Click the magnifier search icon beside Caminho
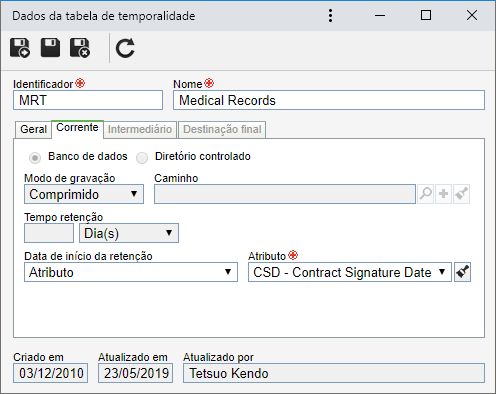The width and height of the screenshot is (496, 394). (x=425, y=194)
